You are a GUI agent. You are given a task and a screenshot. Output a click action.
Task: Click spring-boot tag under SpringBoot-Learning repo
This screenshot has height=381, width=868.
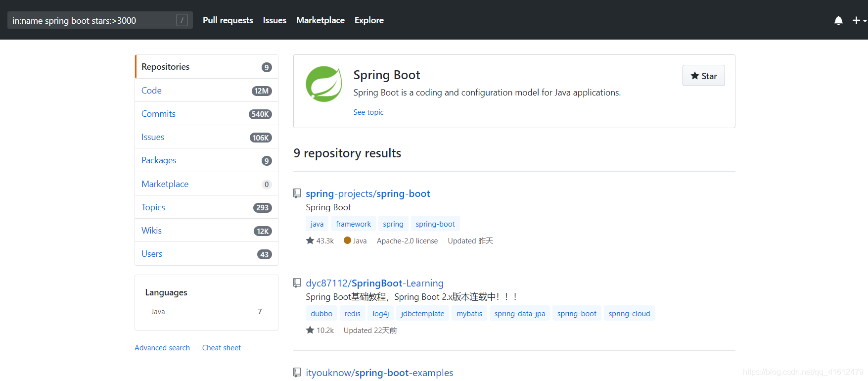pos(577,313)
